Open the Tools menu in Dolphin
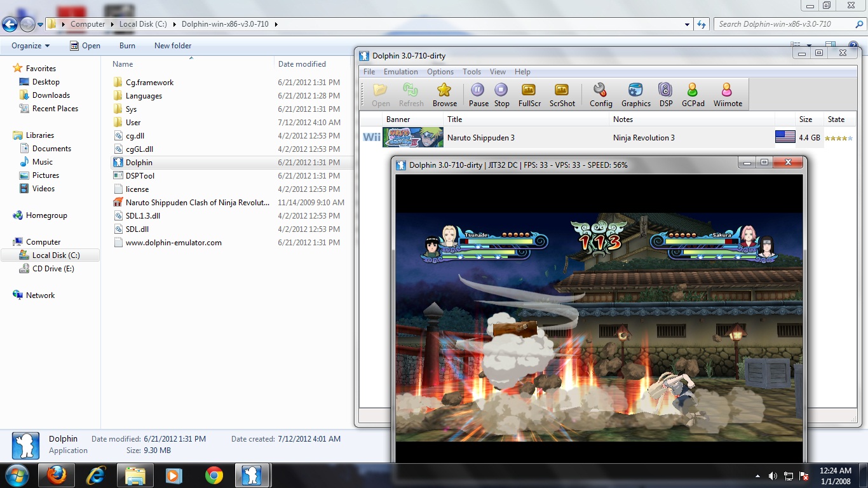The height and width of the screenshot is (488, 868). pyautogui.click(x=471, y=72)
